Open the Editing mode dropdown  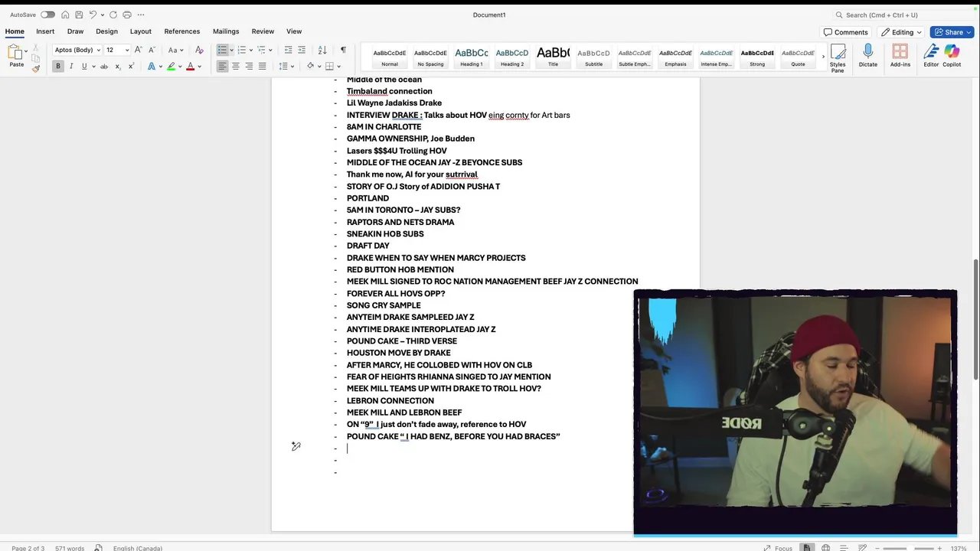point(902,32)
